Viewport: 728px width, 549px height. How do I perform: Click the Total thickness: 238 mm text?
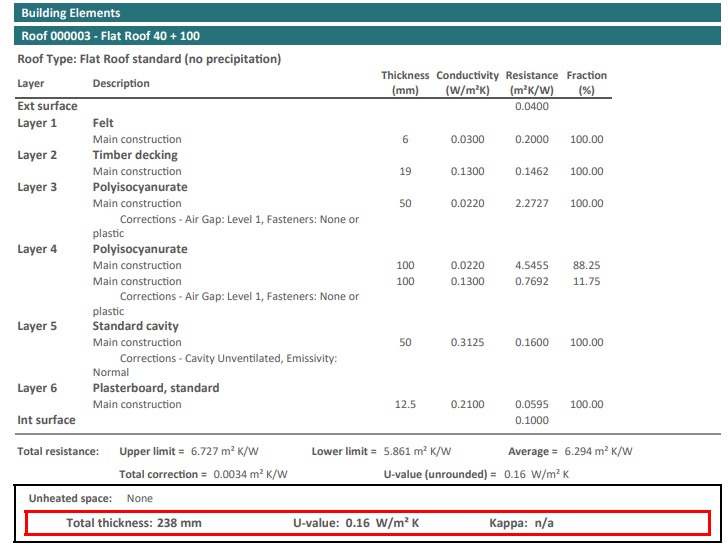[134, 523]
